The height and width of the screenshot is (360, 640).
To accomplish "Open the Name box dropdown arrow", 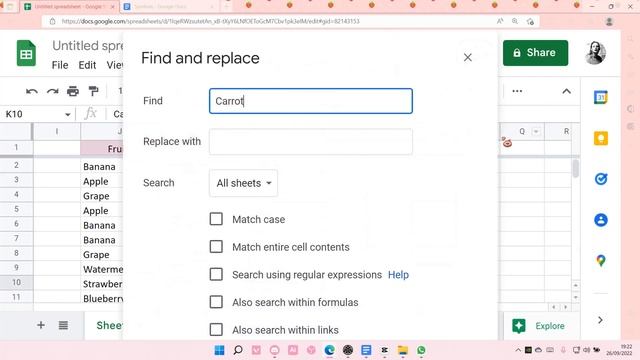I will click(68, 115).
